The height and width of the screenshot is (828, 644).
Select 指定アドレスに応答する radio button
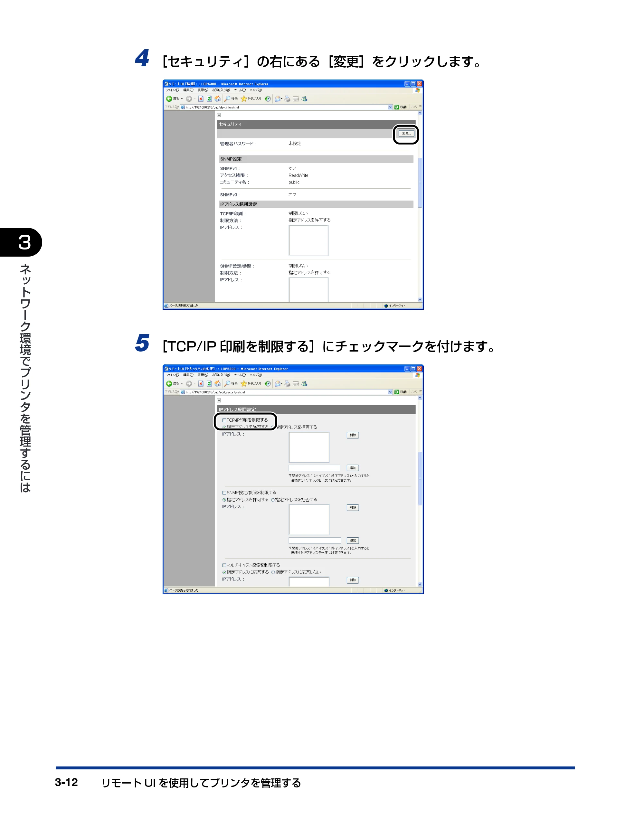click(x=224, y=572)
